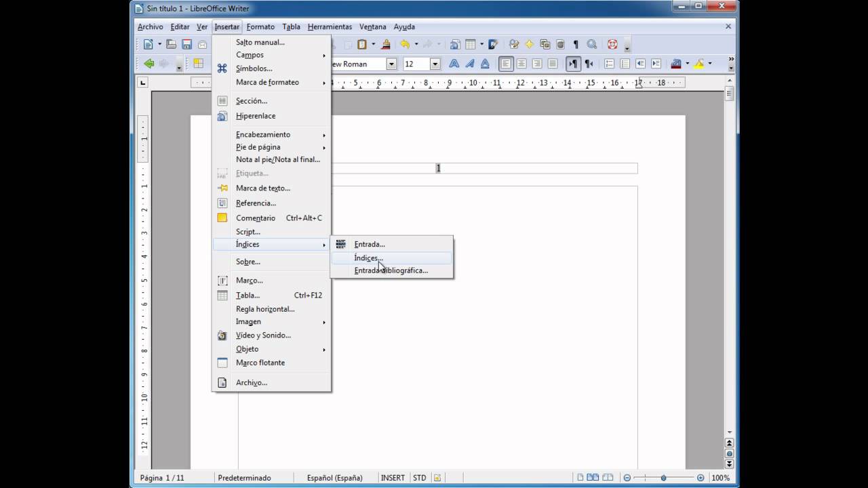Open a file with the Open icon
The height and width of the screenshot is (488, 868).
(x=172, y=45)
